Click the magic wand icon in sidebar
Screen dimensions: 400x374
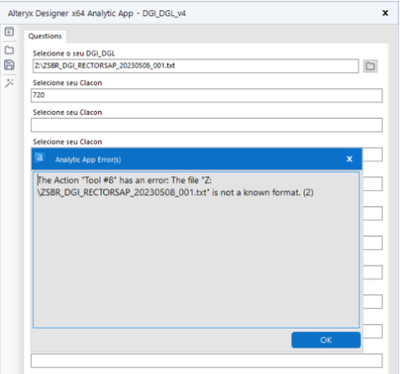coord(9,83)
